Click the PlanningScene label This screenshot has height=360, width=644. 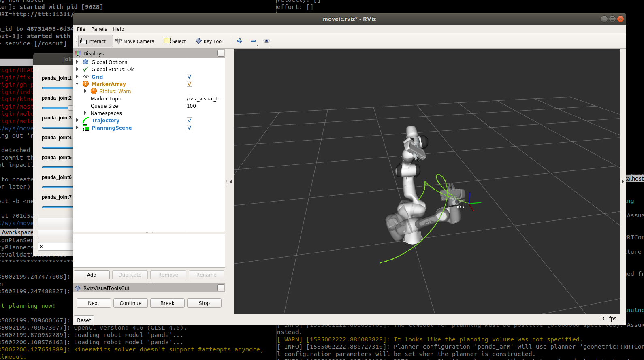point(111,128)
